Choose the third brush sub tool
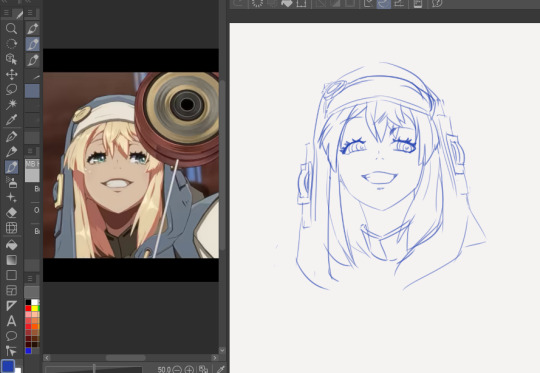540x373 pixels. point(32,60)
